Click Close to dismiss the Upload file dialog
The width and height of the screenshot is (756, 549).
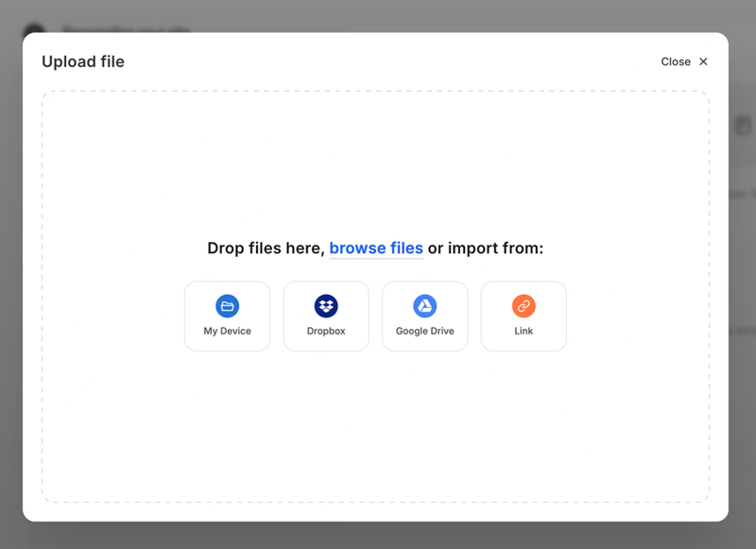(x=677, y=61)
